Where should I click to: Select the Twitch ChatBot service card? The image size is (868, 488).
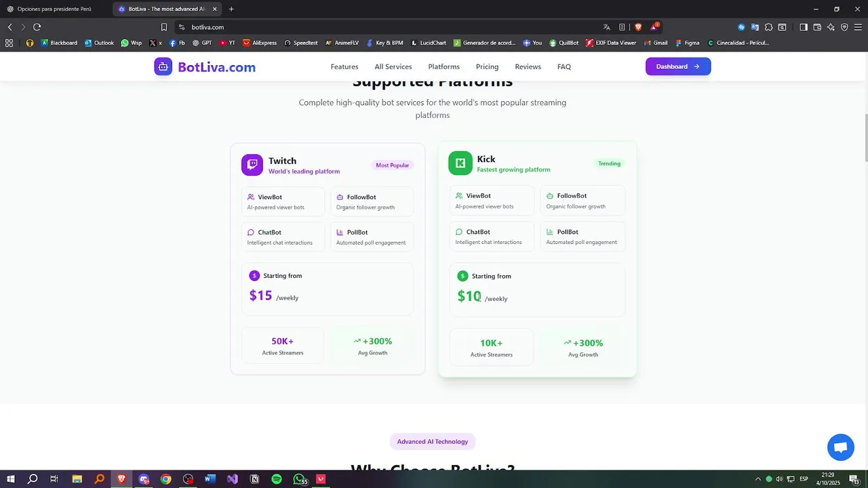click(x=283, y=237)
